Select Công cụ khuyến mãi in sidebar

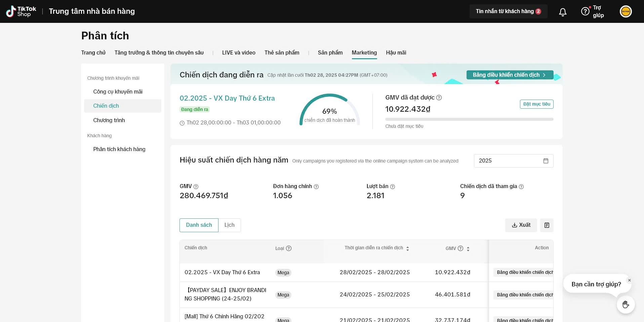pos(118,92)
